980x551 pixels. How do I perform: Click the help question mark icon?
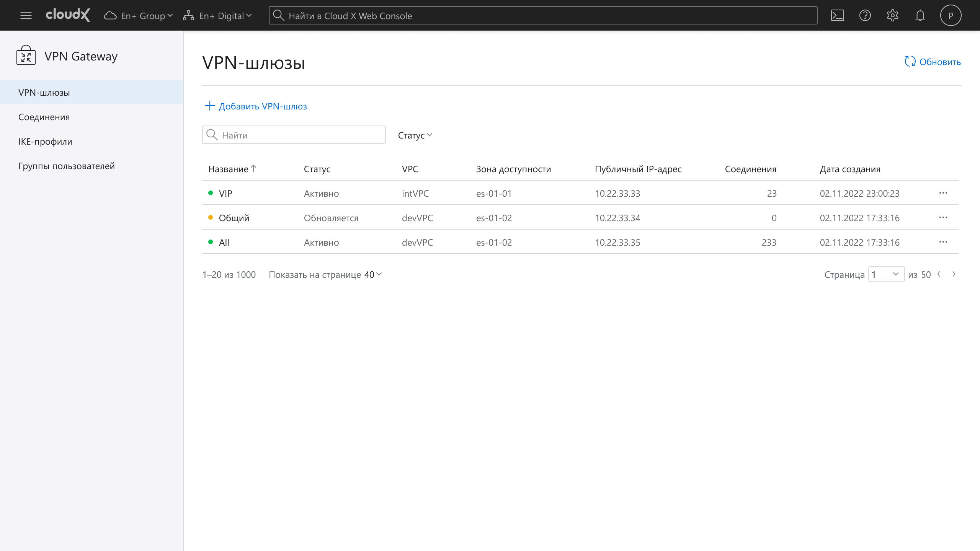click(x=865, y=15)
